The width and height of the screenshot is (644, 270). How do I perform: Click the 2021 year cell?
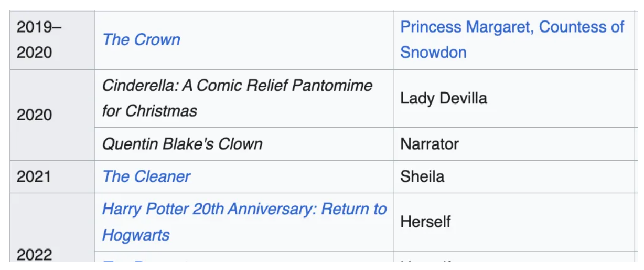click(x=35, y=176)
